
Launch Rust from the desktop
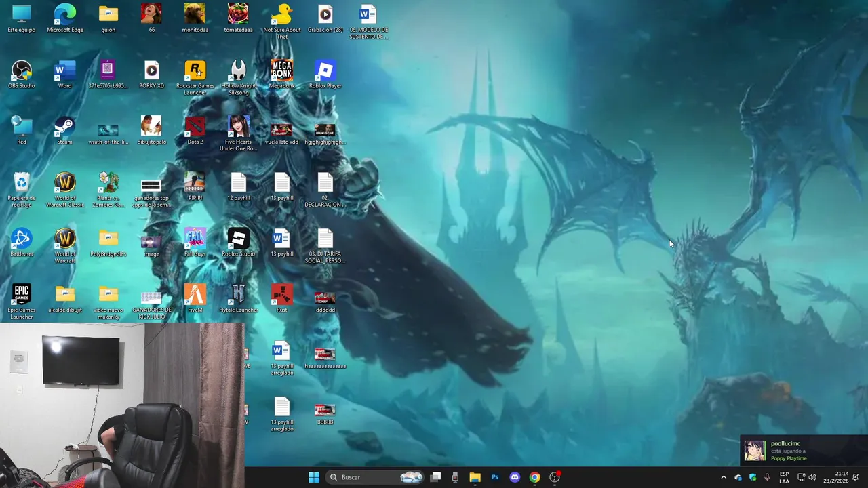pyautogui.click(x=282, y=298)
